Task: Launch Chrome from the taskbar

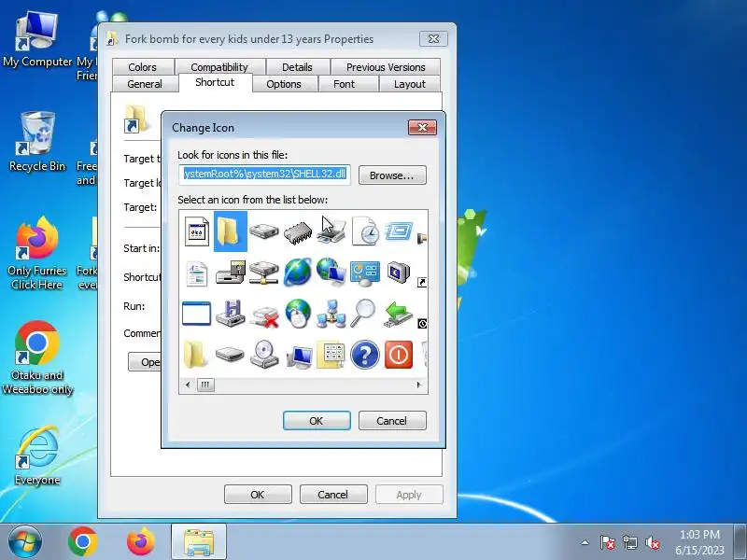Action: [83, 542]
